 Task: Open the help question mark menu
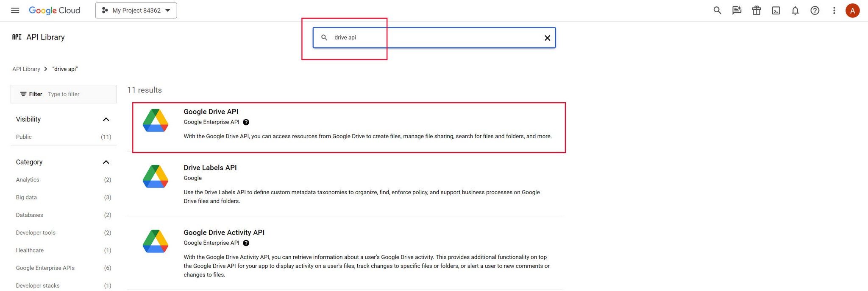815,10
